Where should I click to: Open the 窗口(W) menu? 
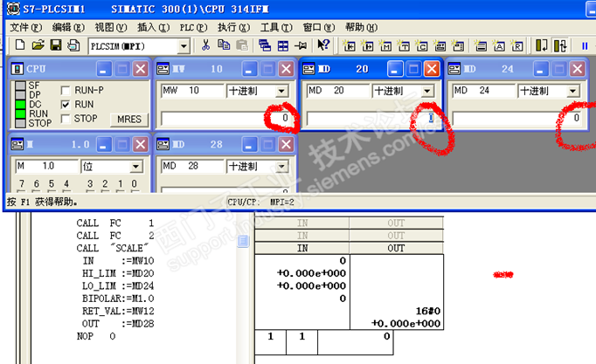pyautogui.click(x=319, y=27)
